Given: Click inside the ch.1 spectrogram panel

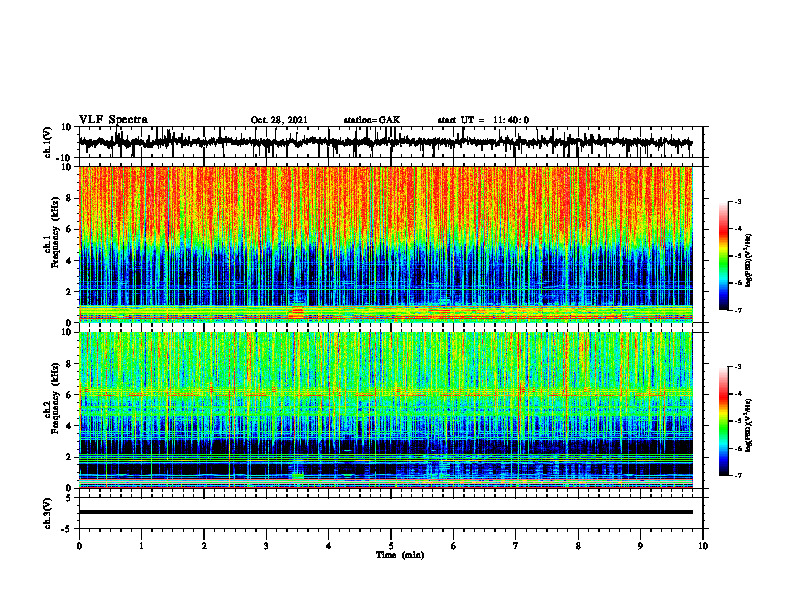Looking at the screenshot, I should (386, 244).
